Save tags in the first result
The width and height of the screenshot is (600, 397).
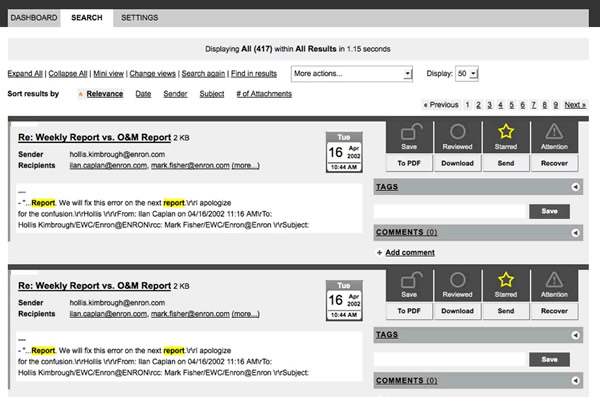tap(549, 211)
